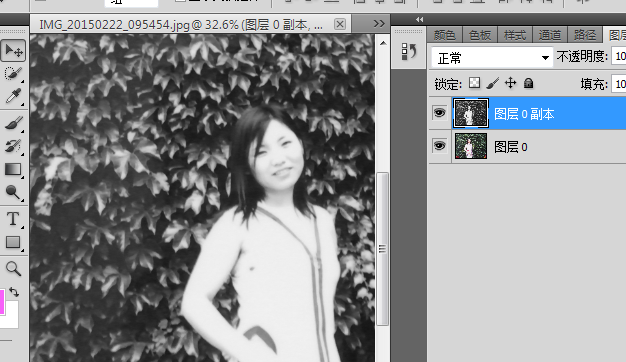
Task: Select the History Brush tool
Action: click(x=13, y=146)
